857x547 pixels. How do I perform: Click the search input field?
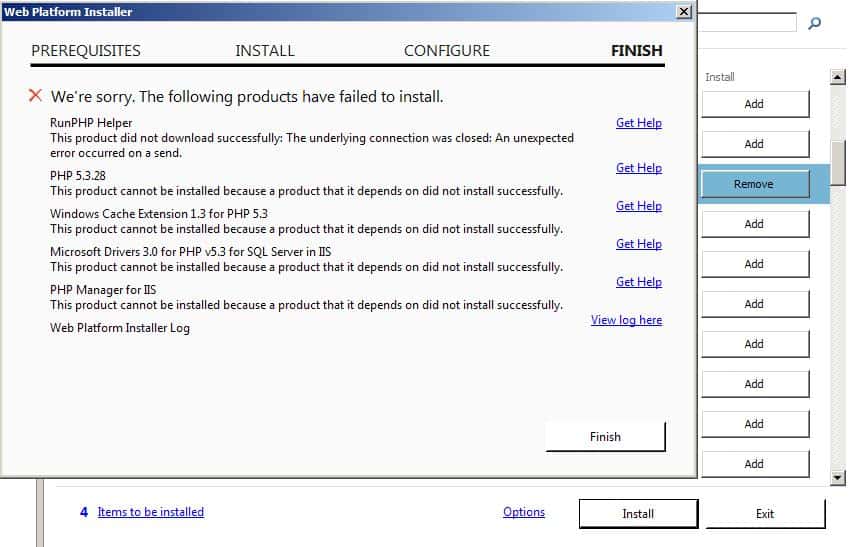point(748,22)
